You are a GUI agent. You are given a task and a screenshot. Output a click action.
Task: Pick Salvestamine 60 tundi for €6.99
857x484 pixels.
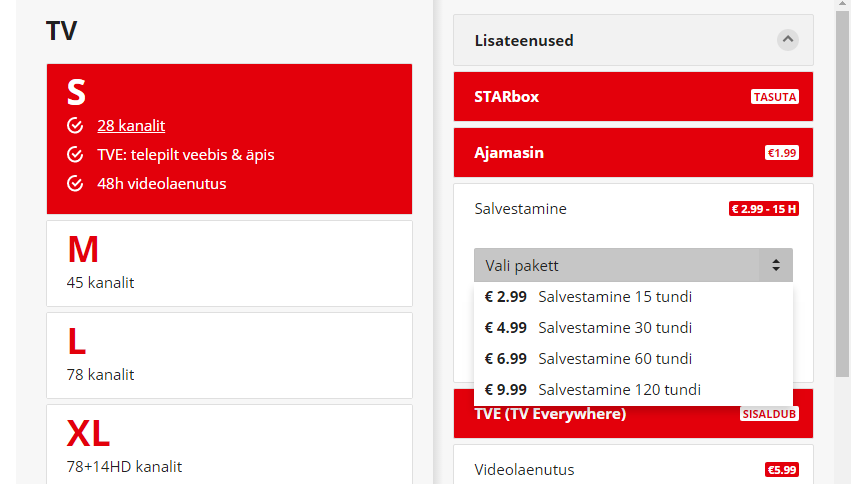633,359
